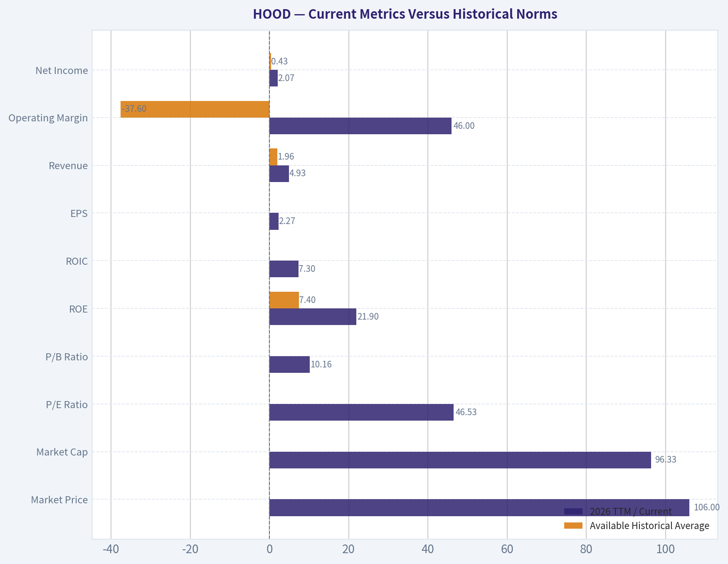Click the purple Operating Margin current bar
Image resolution: width=728 pixels, height=564 pixels.
[x=360, y=126]
